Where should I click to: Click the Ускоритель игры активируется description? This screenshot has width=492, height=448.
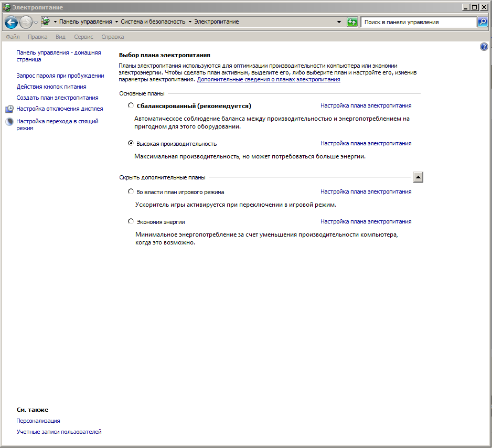pos(236,205)
